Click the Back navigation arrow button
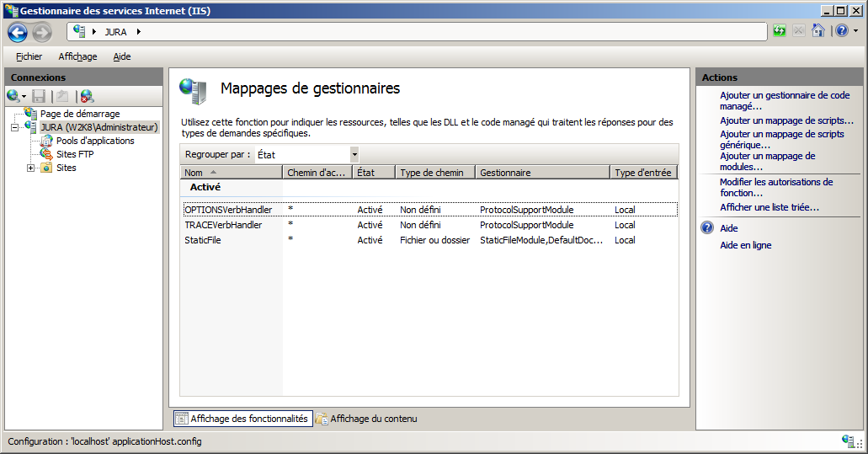 coord(18,32)
